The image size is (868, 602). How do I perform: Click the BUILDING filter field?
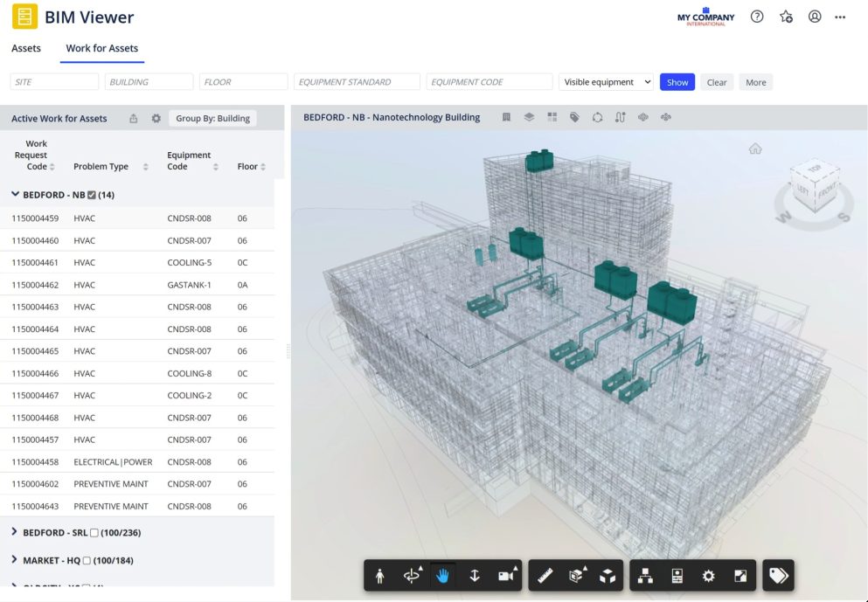pyautogui.click(x=149, y=82)
